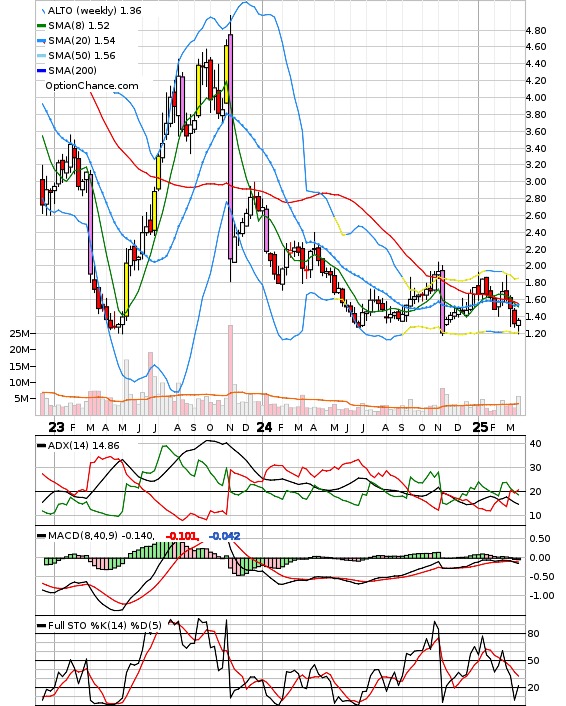The height and width of the screenshot is (706, 566).
Task: Click the green SMA(8) legend color marker
Action: coord(41,26)
